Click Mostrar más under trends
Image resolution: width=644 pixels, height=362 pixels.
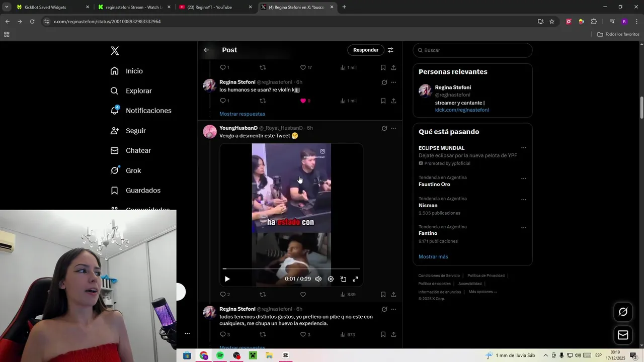[x=433, y=257]
